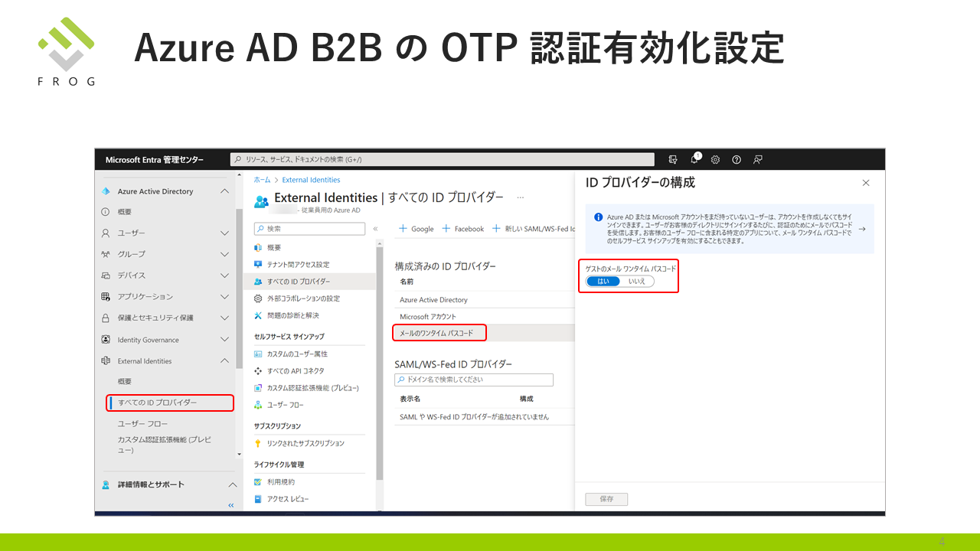Open the feedback person icon
Image resolution: width=980 pixels, height=551 pixels.
click(x=757, y=159)
